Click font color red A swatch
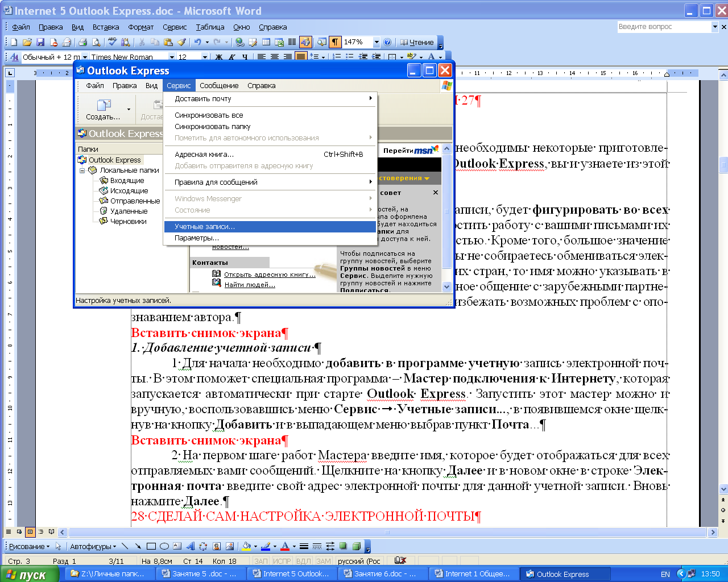Viewport: 728px width, 582px height. click(286, 546)
